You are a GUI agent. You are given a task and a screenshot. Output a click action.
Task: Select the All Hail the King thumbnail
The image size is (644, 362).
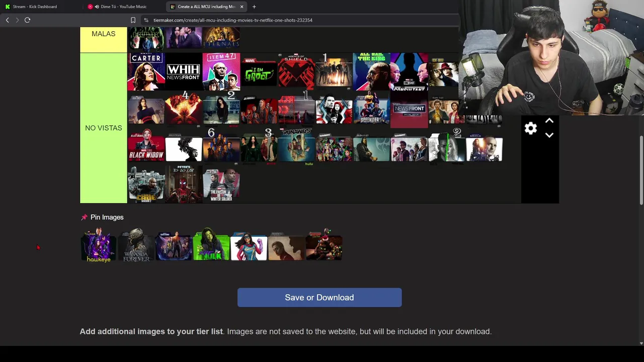click(x=371, y=72)
